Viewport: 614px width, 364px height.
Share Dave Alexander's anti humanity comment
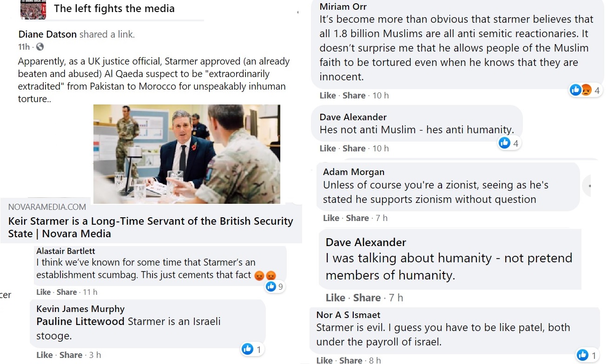(354, 149)
